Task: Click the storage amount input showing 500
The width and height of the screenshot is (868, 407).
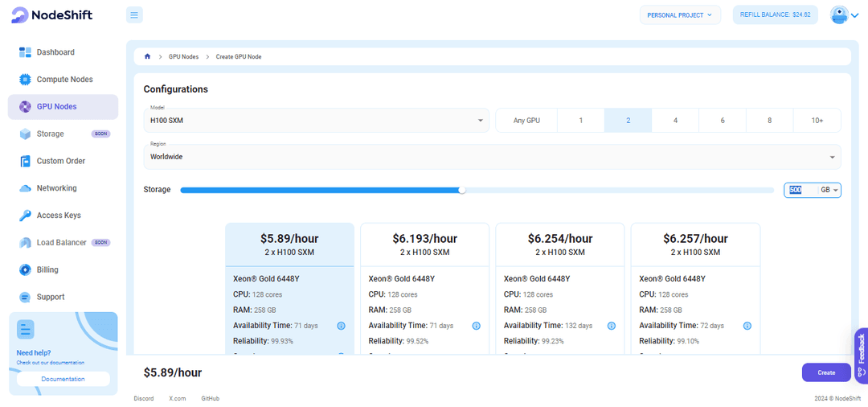Action: tap(800, 190)
